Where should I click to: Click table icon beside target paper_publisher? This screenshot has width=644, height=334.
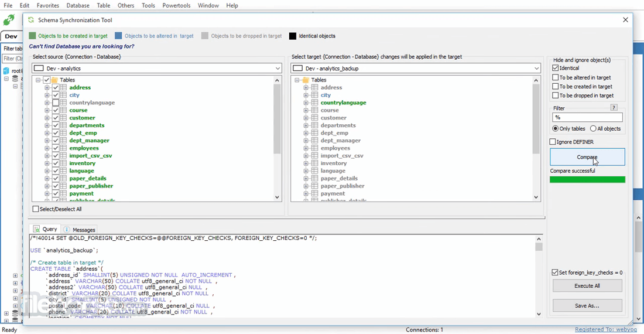coord(314,186)
